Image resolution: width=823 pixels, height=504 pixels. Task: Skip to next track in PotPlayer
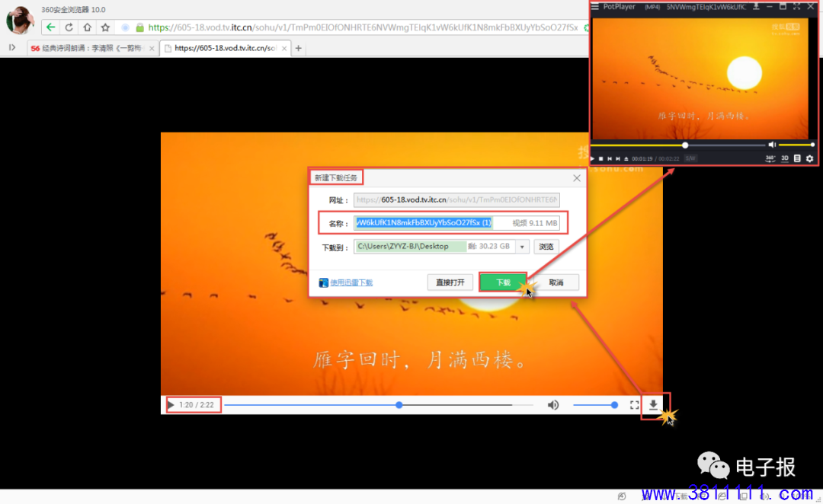(x=618, y=158)
